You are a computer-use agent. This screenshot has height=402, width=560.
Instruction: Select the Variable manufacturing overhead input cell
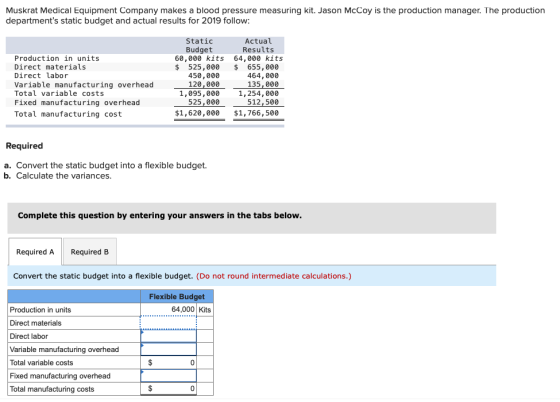168,349
